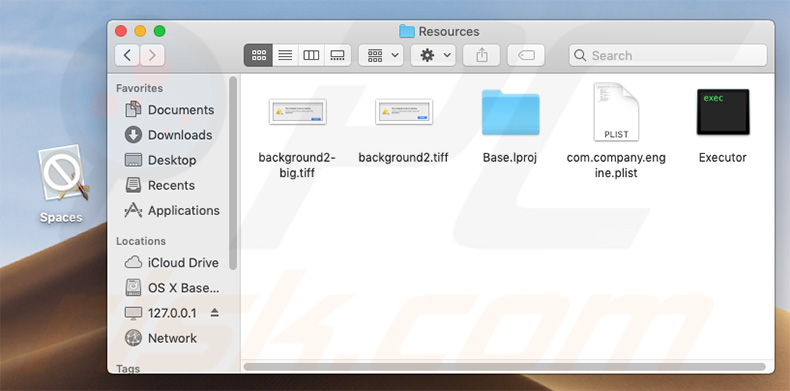This screenshot has height=391, width=790.
Task: Go back with the left chevron button
Action: coord(127,55)
